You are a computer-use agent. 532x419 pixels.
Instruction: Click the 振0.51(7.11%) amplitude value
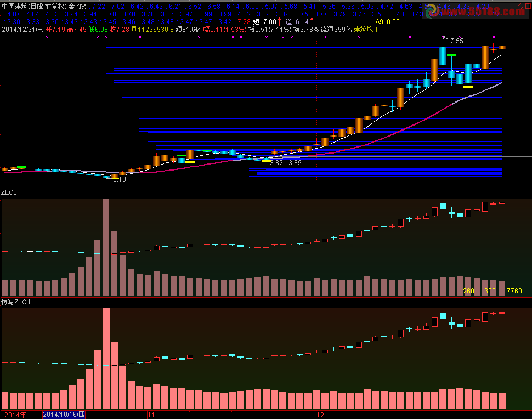[270, 30]
